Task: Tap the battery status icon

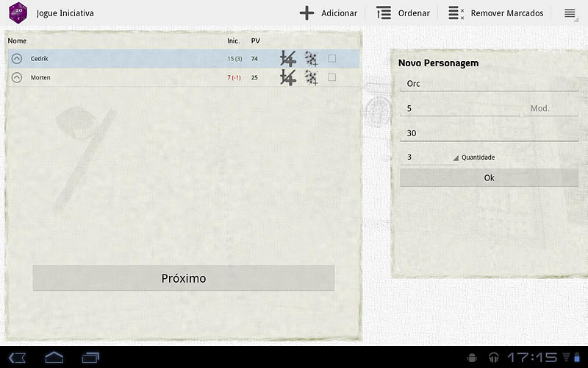Action: pos(577,358)
